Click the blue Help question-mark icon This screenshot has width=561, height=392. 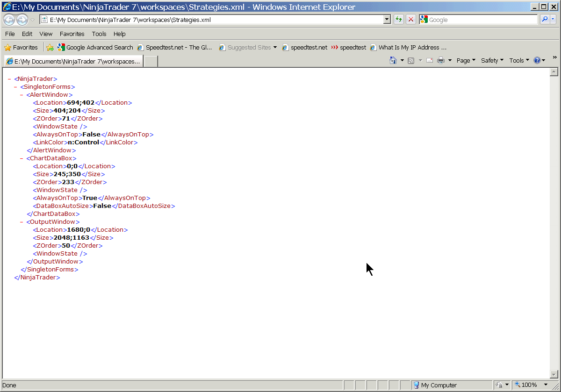click(537, 60)
